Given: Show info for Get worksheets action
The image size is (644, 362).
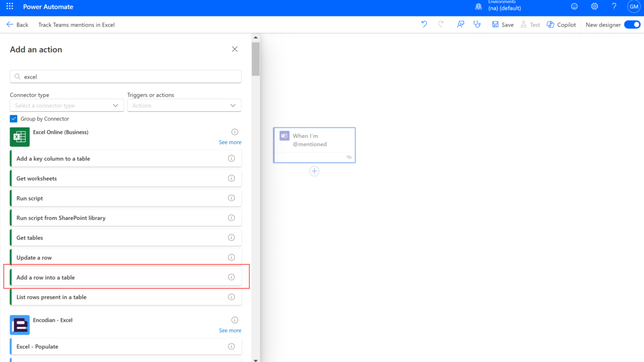Looking at the screenshot, I should (x=231, y=178).
